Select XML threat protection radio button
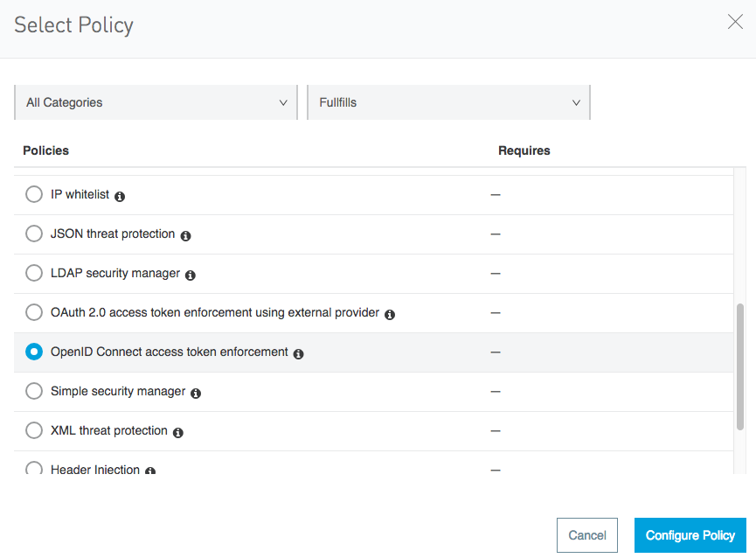 coord(34,430)
